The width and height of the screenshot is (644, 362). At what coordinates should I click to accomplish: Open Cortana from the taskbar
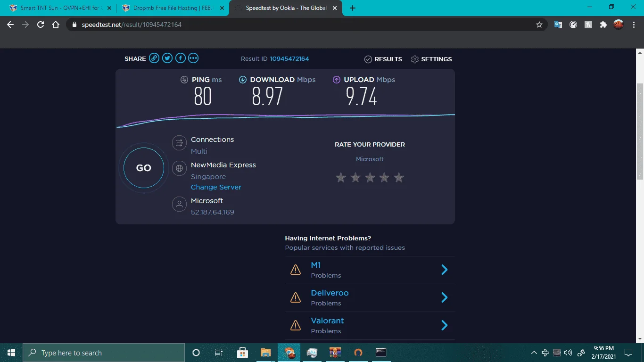[196, 353]
